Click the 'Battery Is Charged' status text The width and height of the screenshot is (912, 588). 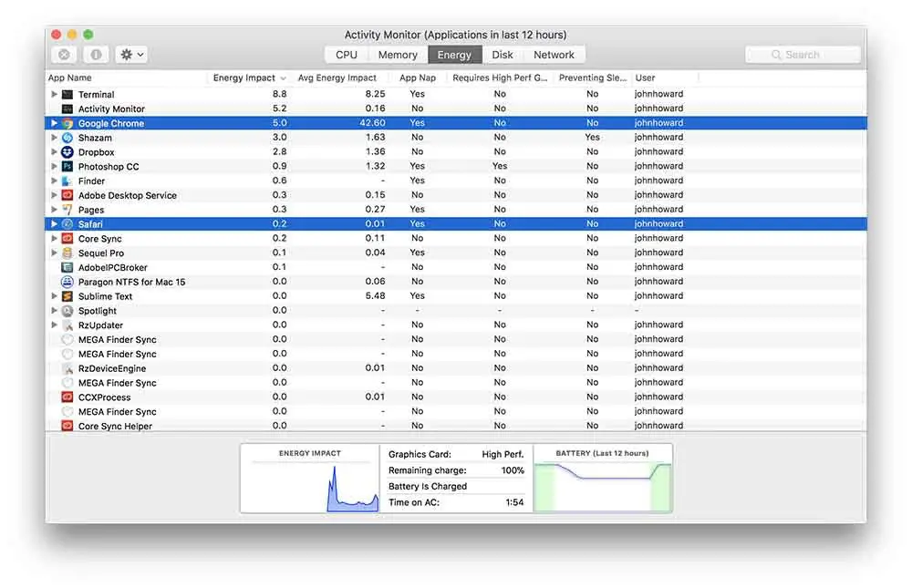point(428,486)
